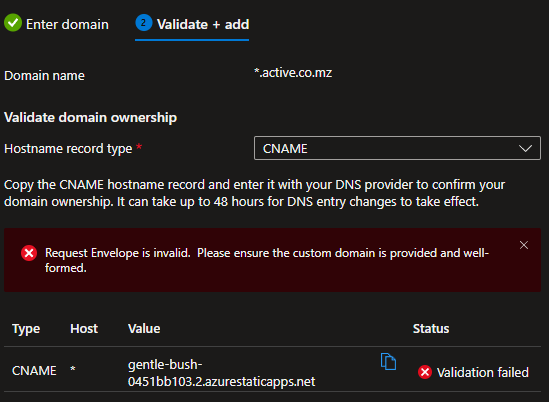549x402 pixels.
Task: Click the green checkmark step icon
Action: point(13,22)
